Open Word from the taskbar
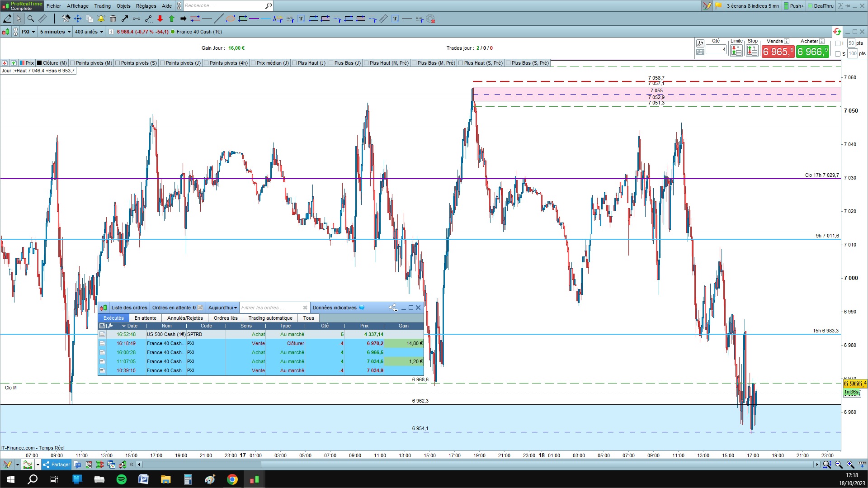 (144, 479)
